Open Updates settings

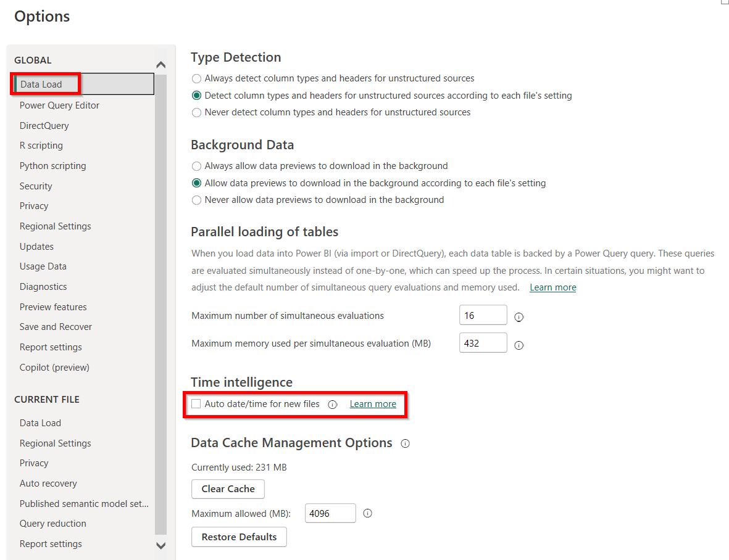click(36, 247)
